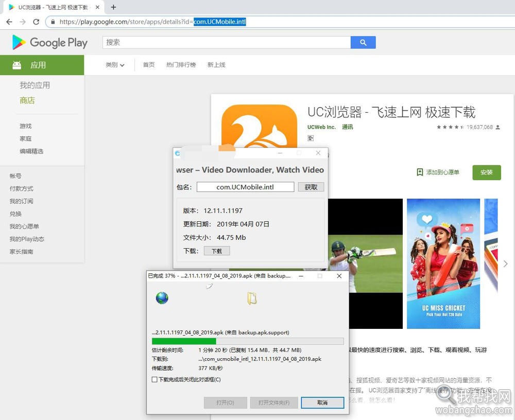Click the file size 44.75 Mb

tap(231, 237)
